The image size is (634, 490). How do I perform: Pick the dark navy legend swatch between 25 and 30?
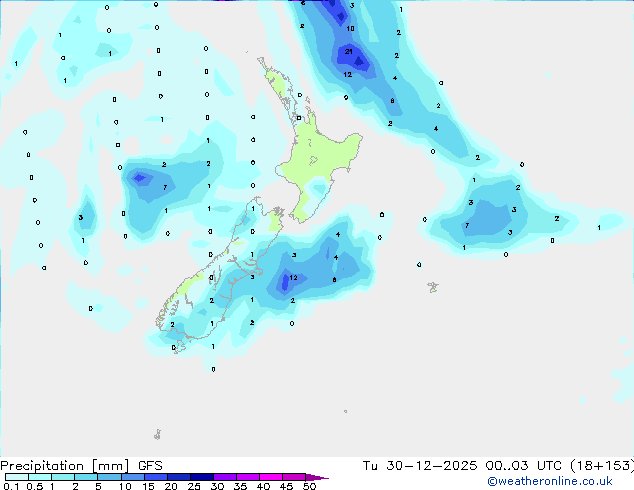[201, 477]
